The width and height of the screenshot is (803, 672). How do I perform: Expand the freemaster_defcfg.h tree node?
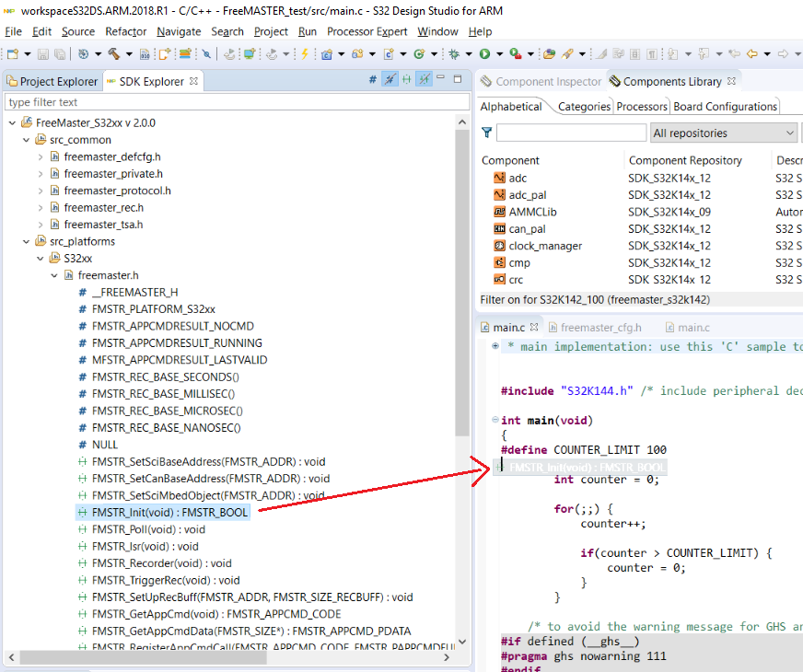[41, 157]
